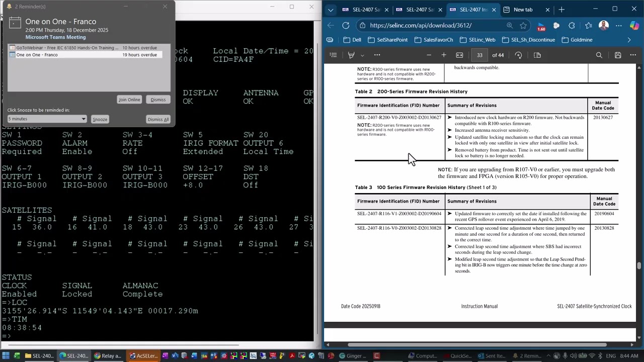The height and width of the screenshot is (362, 644).
Task: Rotate the PDF page
Action: point(518,55)
